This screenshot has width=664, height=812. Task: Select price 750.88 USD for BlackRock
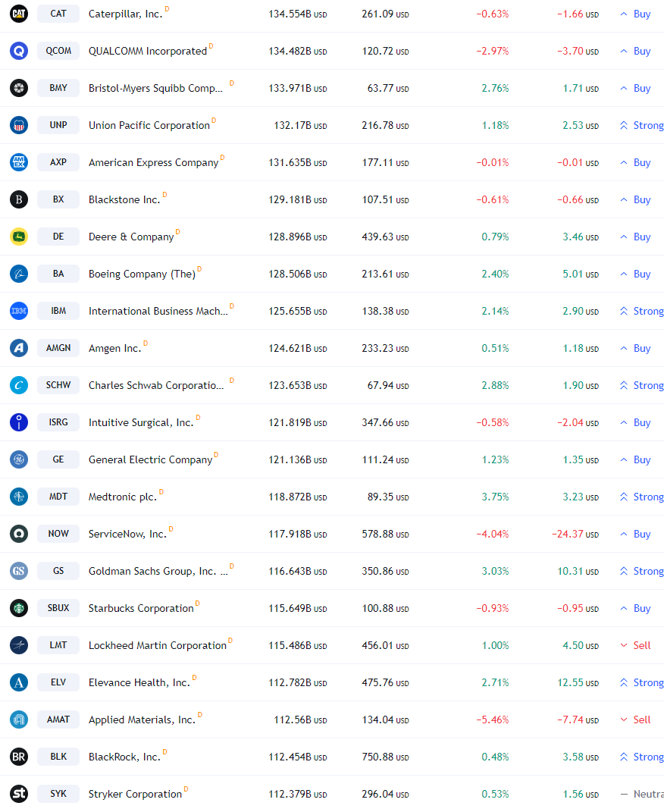385,757
